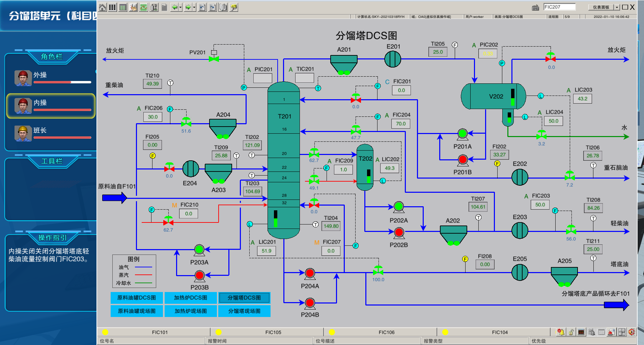Click FIC201 reflux valve showing 0.0
This screenshot has height=345, width=644.
coord(356,98)
